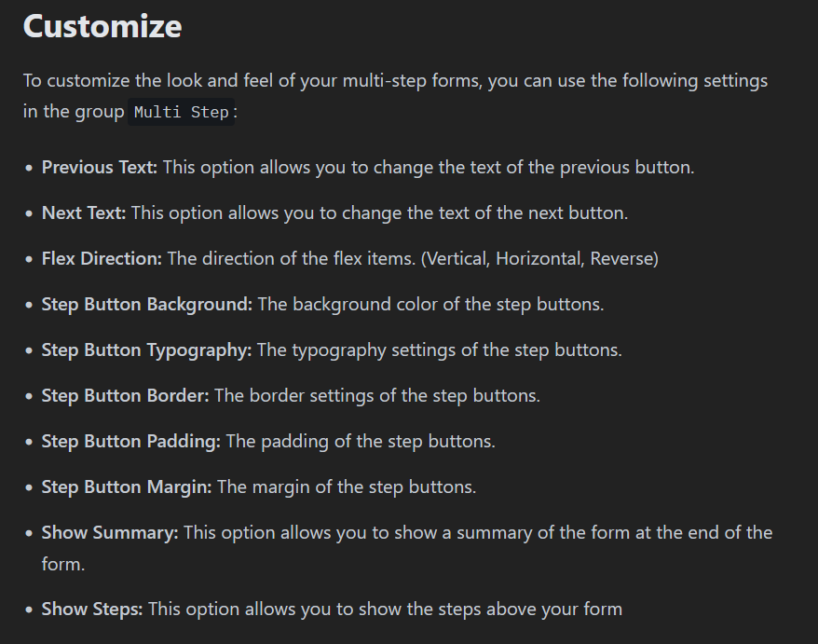Click the text '(Vertical, Horizontal, Reverse)'
Screen dimensions: 818x644
pyautogui.click(x=539, y=259)
